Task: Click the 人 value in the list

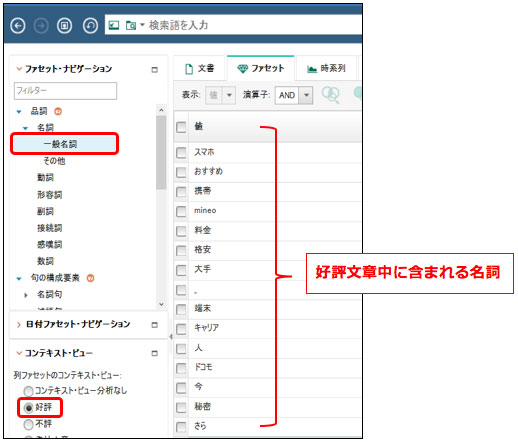Action: [x=198, y=348]
